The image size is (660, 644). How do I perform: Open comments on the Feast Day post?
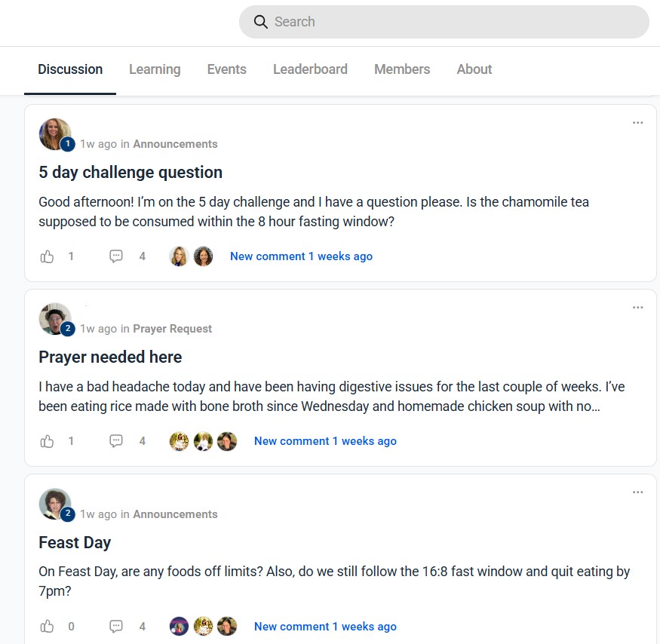coord(116,627)
